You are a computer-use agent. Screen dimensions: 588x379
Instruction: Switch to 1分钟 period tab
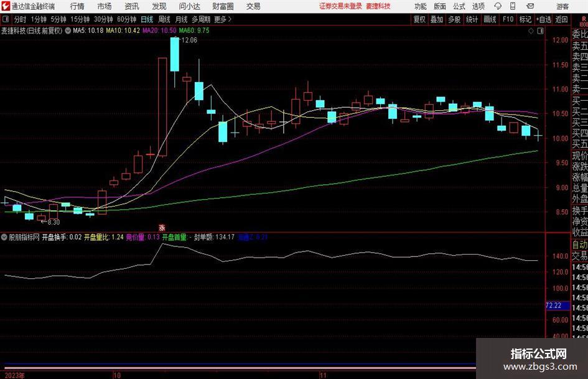[39, 19]
